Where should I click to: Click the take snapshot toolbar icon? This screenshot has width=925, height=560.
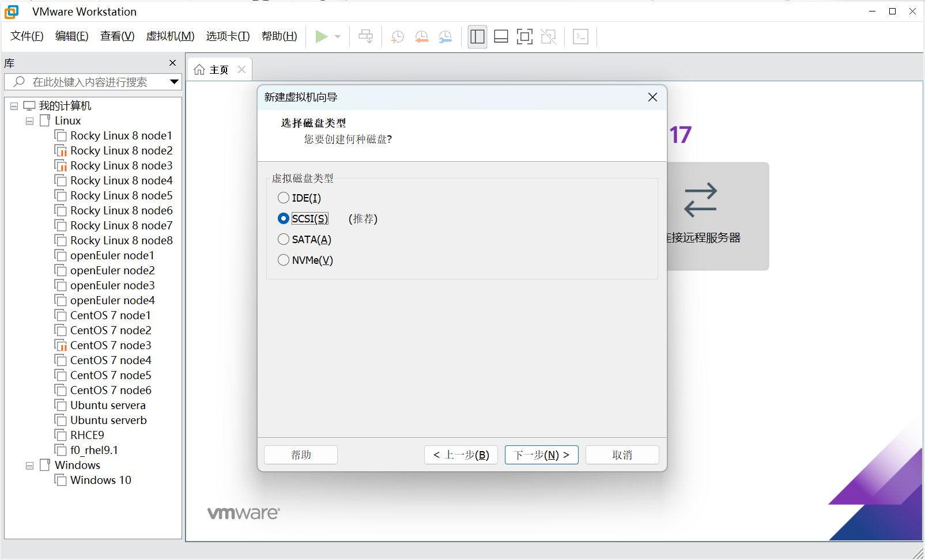(x=397, y=37)
